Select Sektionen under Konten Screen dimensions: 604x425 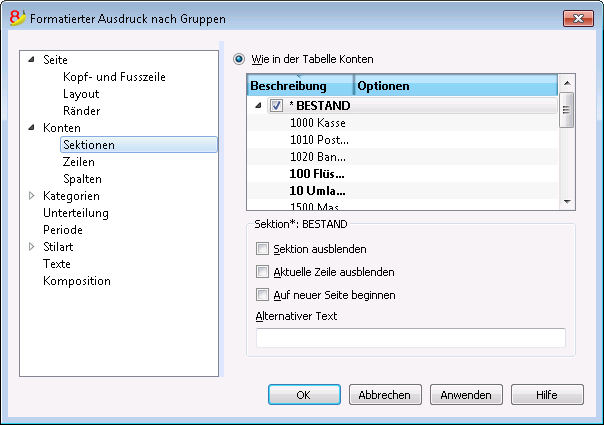tap(139, 144)
